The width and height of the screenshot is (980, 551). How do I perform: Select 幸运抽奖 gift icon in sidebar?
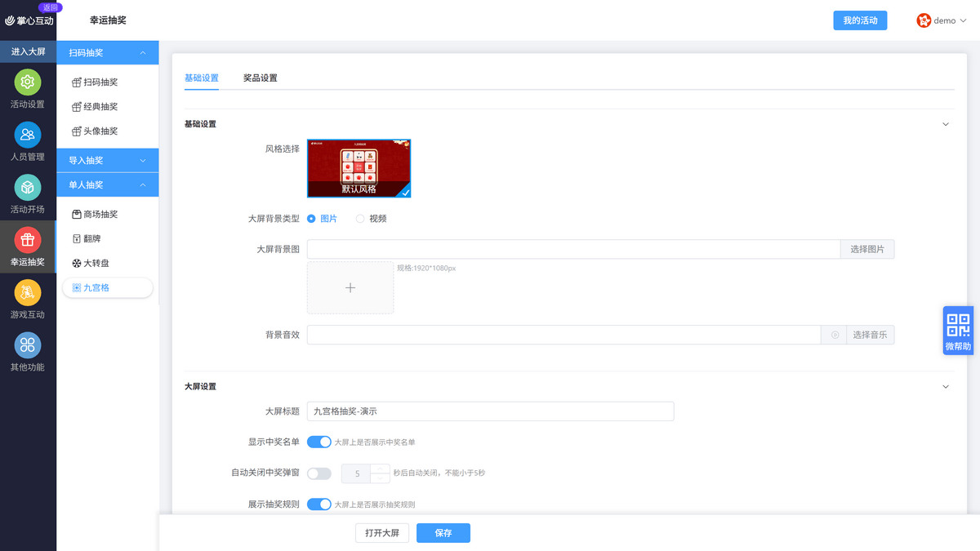[28, 240]
